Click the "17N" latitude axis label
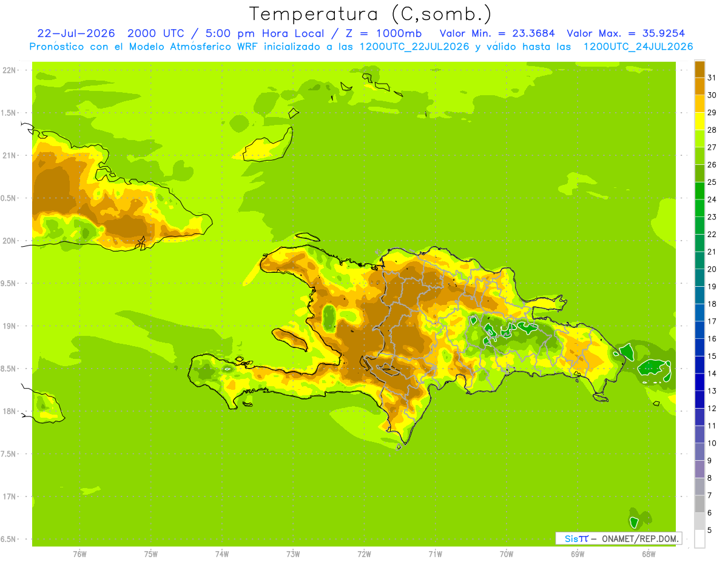The width and height of the screenshot is (728, 562). coord(10,497)
